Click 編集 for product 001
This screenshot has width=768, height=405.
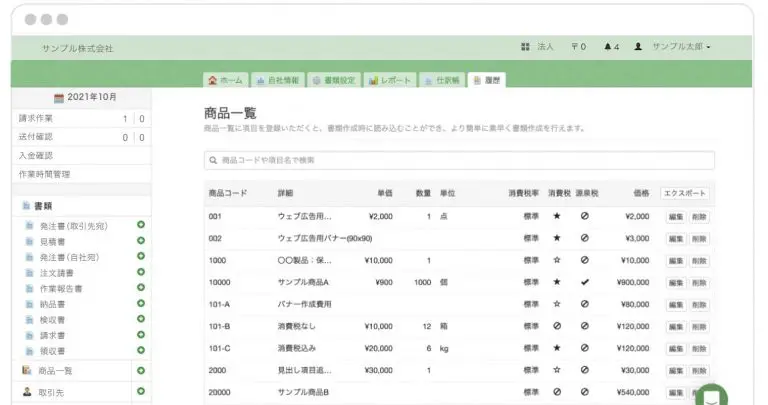click(676, 217)
